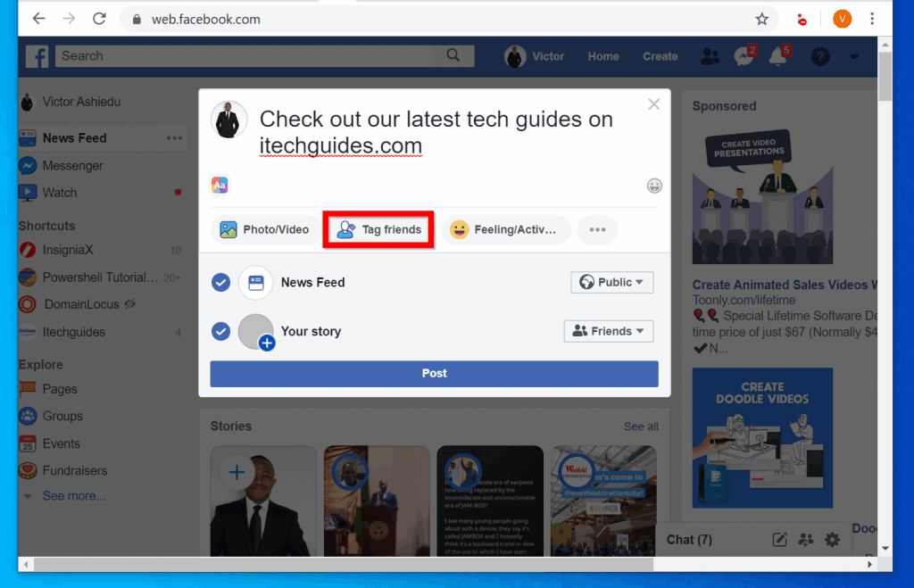Click new message compose icon in chat bar
Image resolution: width=914 pixels, height=588 pixels.
pyautogui.click(x=779, y=540)
